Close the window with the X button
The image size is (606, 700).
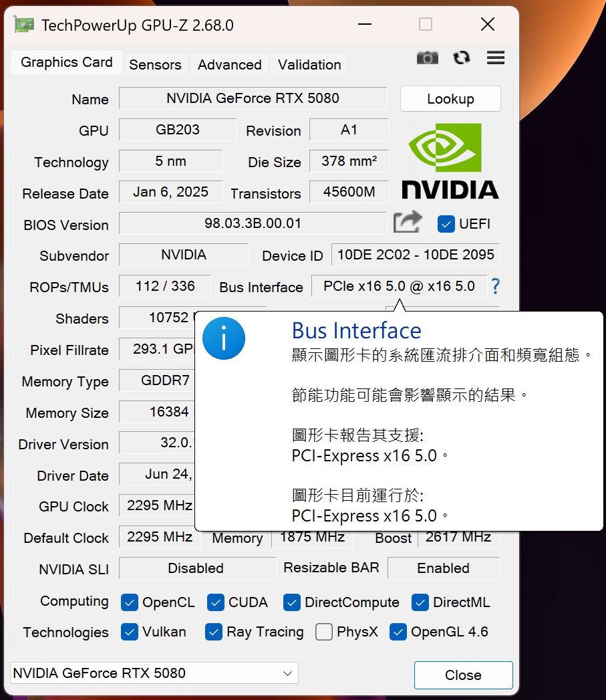pos(487,24)
